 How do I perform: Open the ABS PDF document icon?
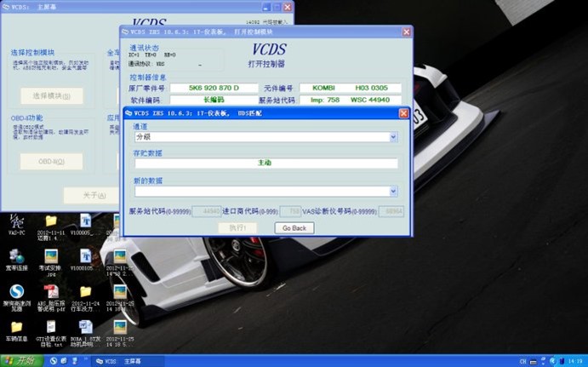point(51,293)
